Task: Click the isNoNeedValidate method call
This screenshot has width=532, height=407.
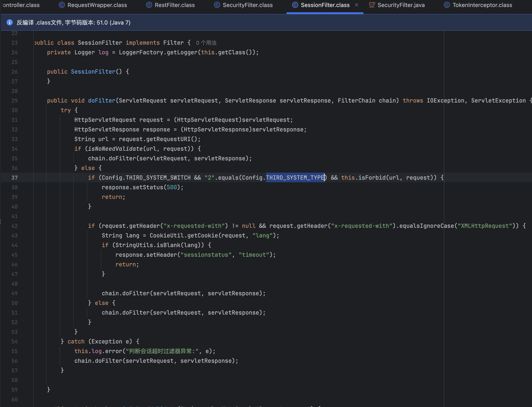Action: [115, 149]
